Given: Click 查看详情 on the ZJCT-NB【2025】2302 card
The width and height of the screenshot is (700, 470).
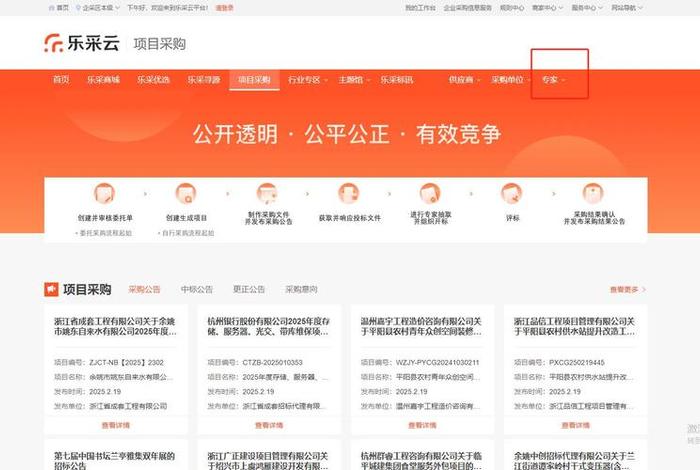Looking at the screenshot, I should click(x=116, y=425).
